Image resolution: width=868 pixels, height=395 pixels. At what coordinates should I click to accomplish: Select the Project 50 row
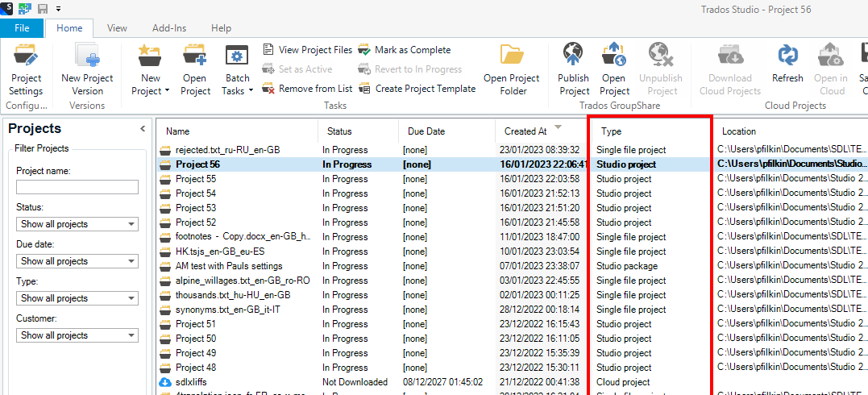[x=513, y=339]
